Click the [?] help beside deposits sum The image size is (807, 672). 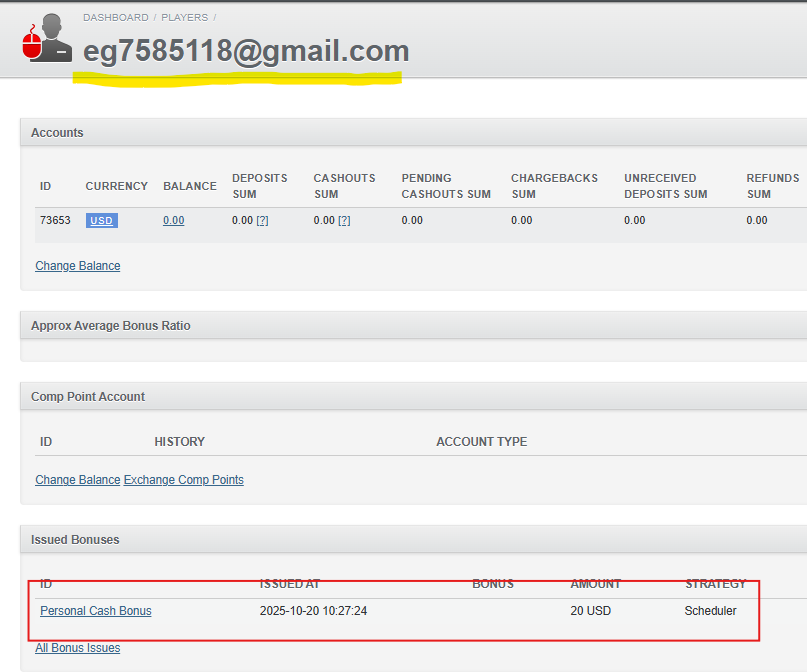pos(262,220)
